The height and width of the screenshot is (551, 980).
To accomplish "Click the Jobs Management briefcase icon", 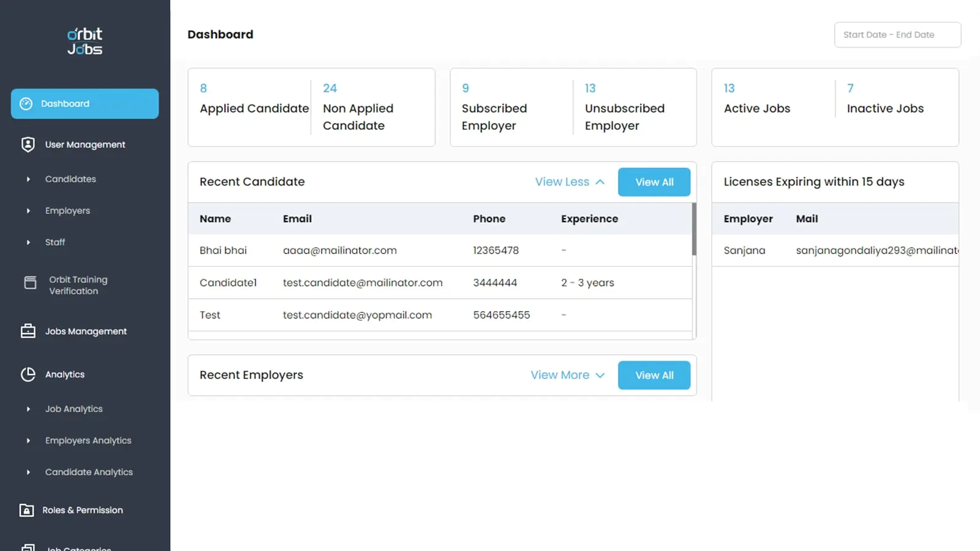I will tap(28, 331).
